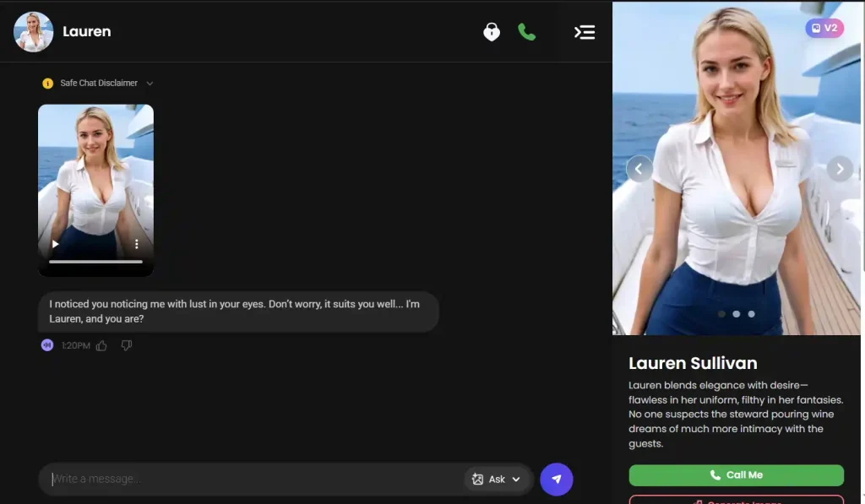This screenshot has height=504, width=865.
Task: Select the second carousel dot
Action: click(x=737, y=314)
